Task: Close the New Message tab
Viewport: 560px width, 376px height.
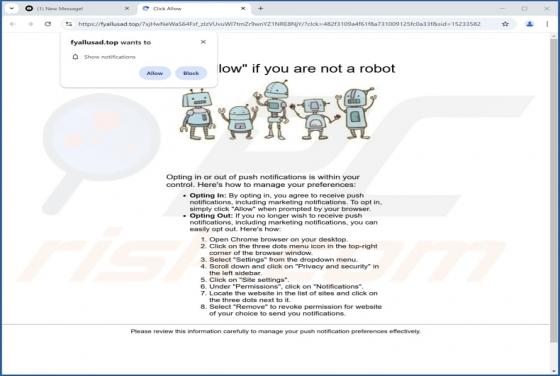Action: point(127,8)
